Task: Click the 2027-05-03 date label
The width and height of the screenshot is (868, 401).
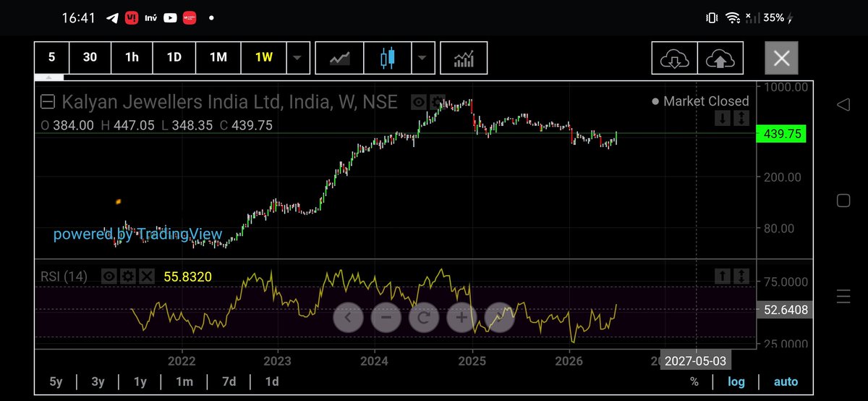Action: [x=696, y=360]
